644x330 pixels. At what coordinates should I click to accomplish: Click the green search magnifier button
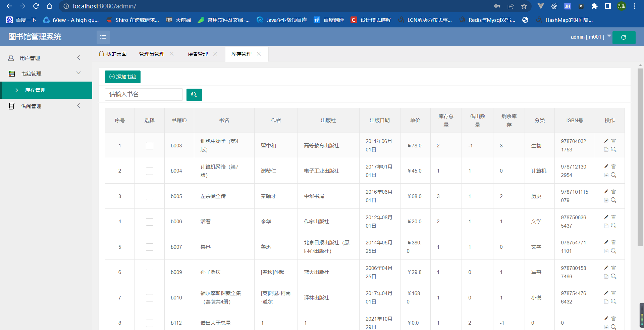[x=194, y=95]
